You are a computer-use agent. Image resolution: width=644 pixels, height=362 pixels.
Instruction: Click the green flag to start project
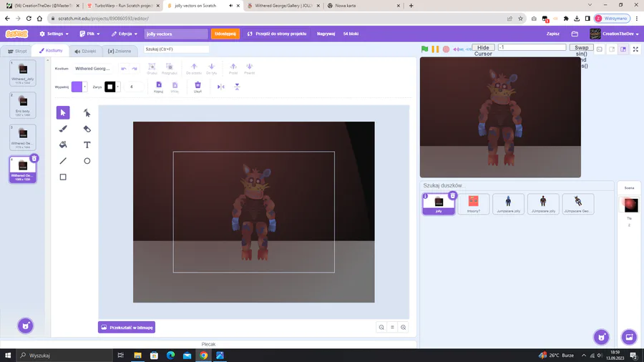[424, 49]
